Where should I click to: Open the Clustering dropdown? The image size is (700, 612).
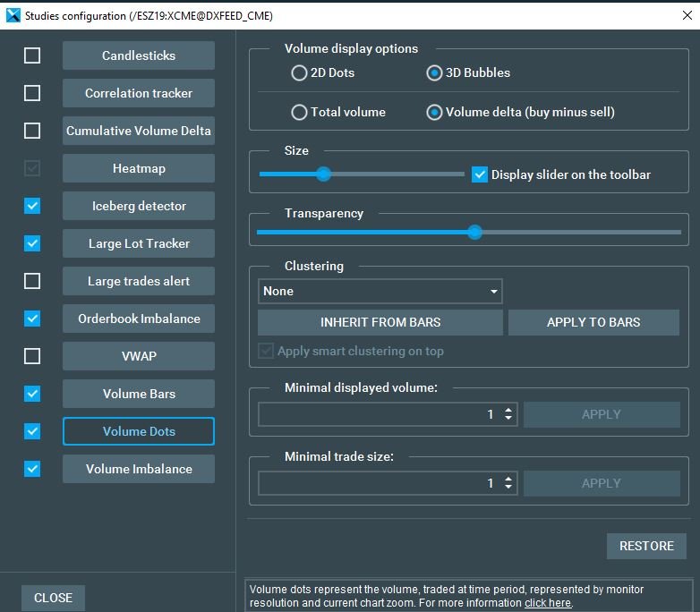pyautogui.click(x=380, y=291)
